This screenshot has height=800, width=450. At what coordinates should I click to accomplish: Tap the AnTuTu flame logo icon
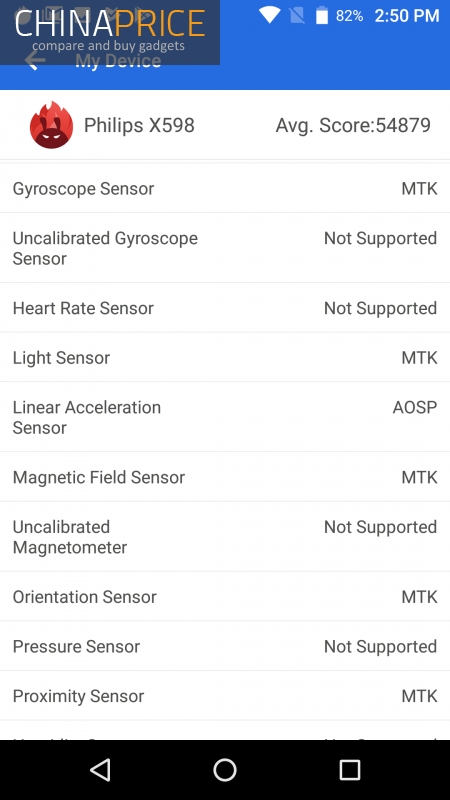coord(51,125)
